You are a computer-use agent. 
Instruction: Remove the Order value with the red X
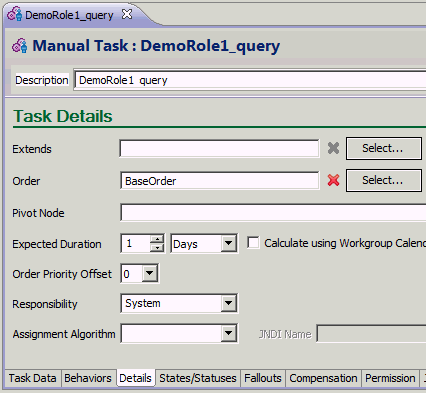click(333, 180)
